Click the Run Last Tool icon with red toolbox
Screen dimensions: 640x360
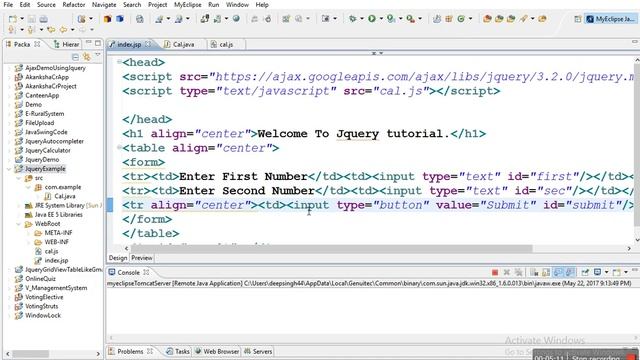pyautogui.click(x=410, y=19)
